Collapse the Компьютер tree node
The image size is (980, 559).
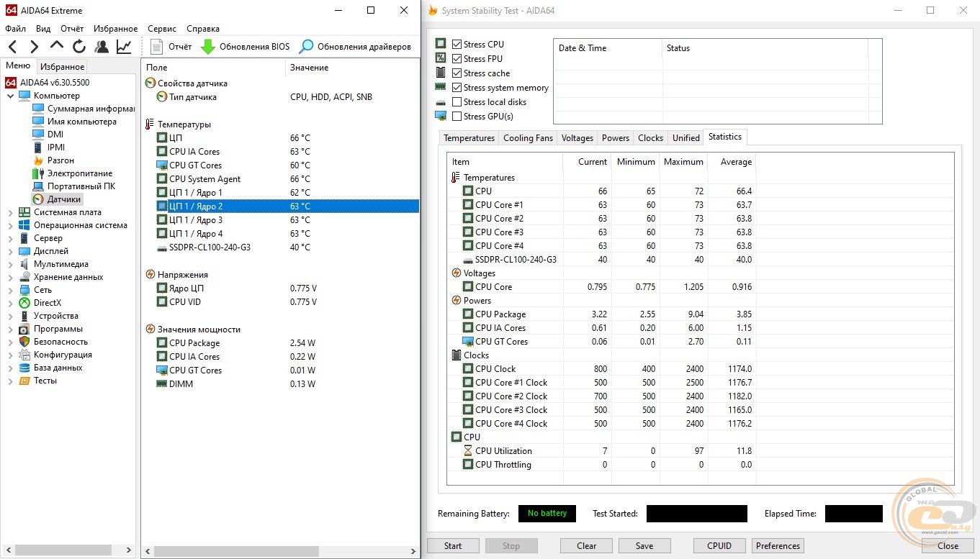11,96
